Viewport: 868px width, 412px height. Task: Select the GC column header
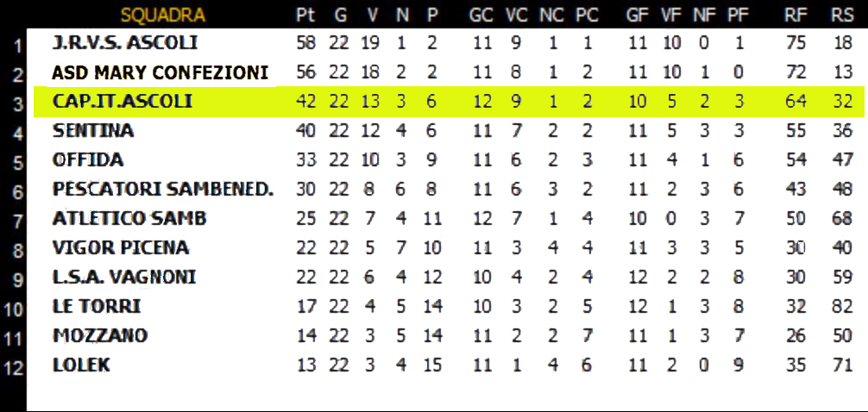click(481, 16)
